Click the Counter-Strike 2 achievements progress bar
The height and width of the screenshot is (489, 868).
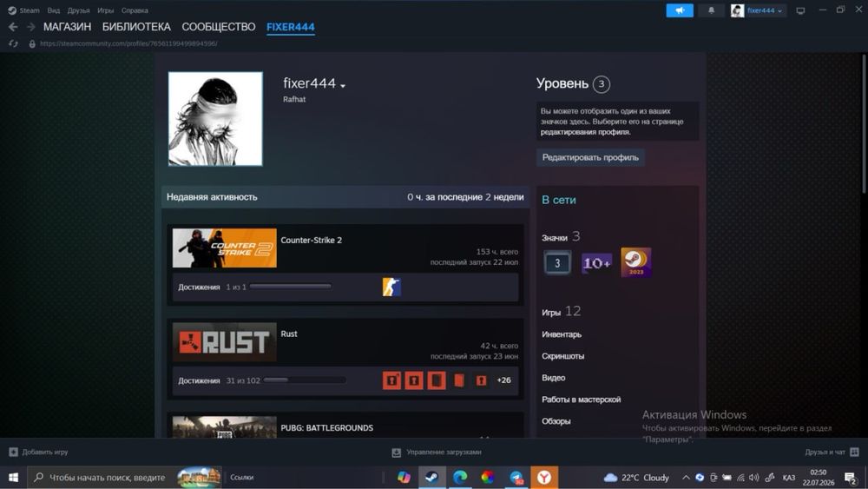pos(290,287)
